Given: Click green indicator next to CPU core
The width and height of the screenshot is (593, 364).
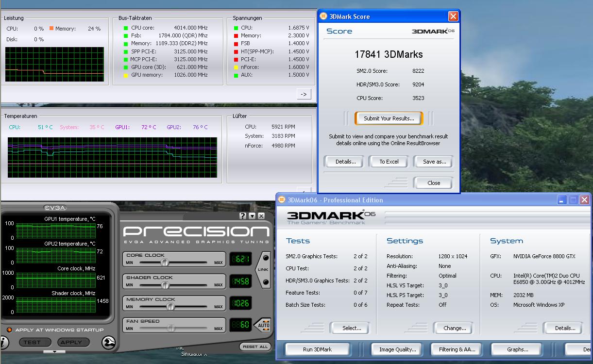Looking at the screenshot, I should click(x=126, y=28).
